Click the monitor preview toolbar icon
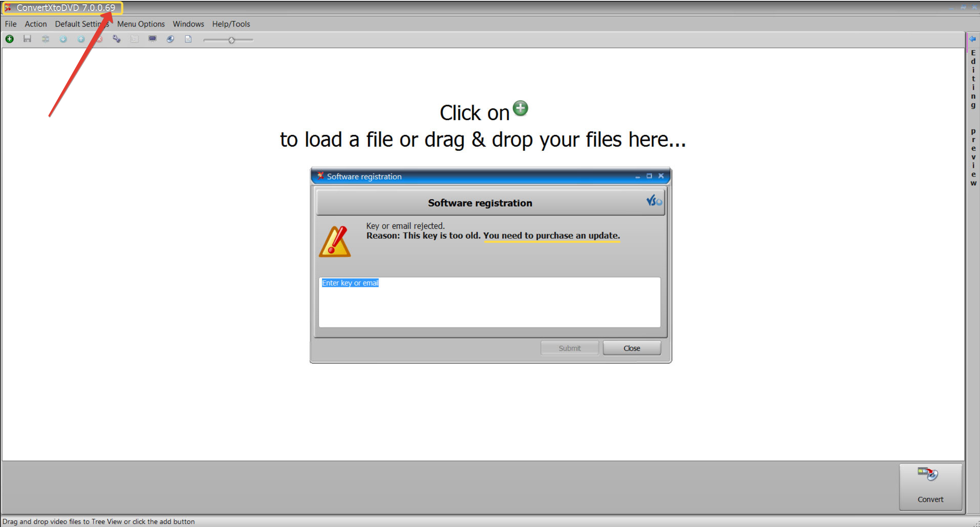The width and height of the screenshot is (980, 527). click(x=152, y=39)
